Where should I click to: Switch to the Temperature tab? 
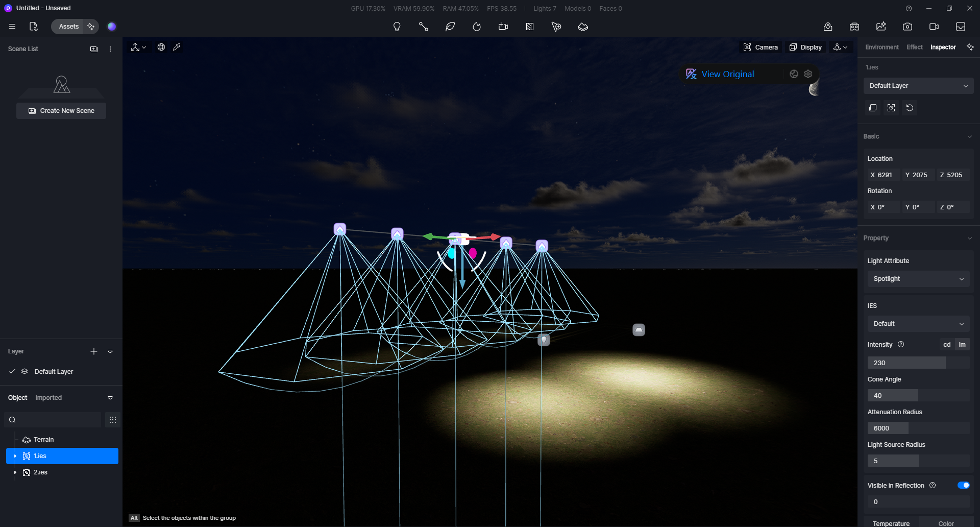tap(891, 523)
